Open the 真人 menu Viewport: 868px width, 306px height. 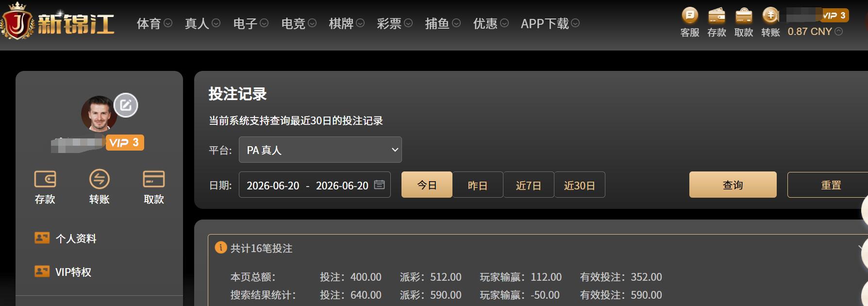pyautogui.click(x=197, y=23)
